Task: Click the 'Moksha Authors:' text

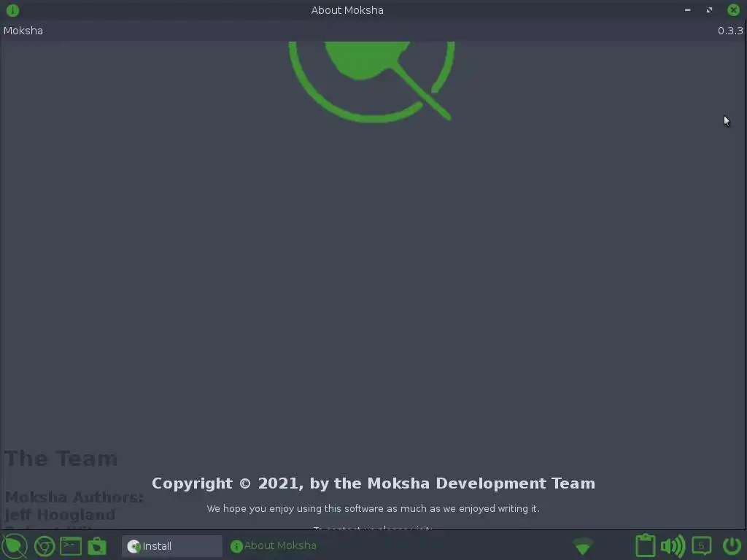Action: pyautogui.click(x=74, y=497)
